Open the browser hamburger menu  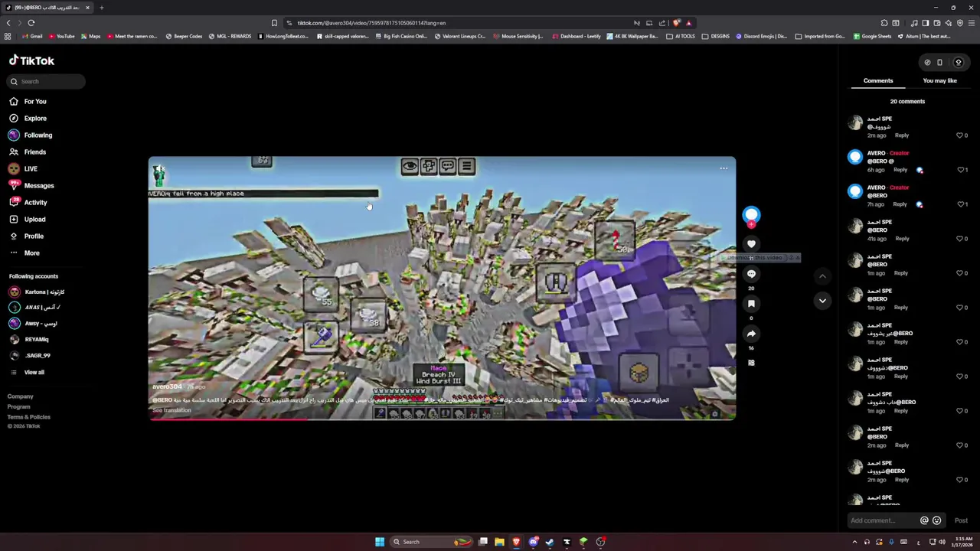click(x=971, y=23)
